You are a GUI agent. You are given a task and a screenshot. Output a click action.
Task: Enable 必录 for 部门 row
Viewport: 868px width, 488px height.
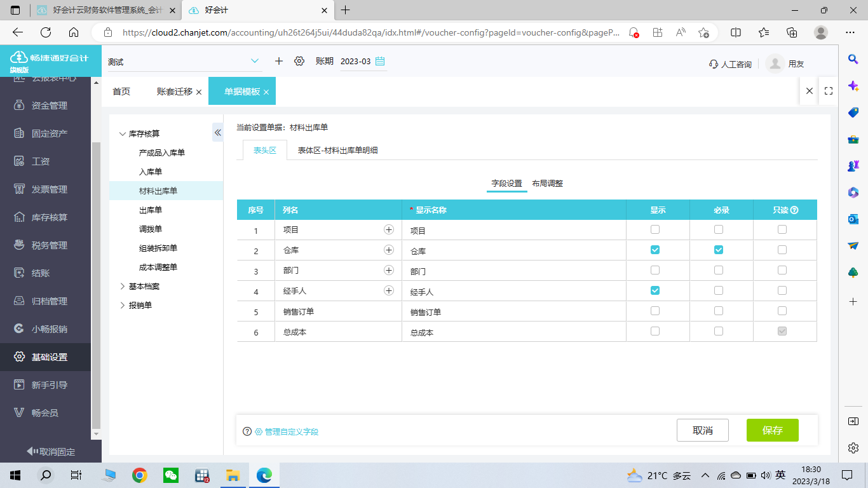(x=719, y=269)
